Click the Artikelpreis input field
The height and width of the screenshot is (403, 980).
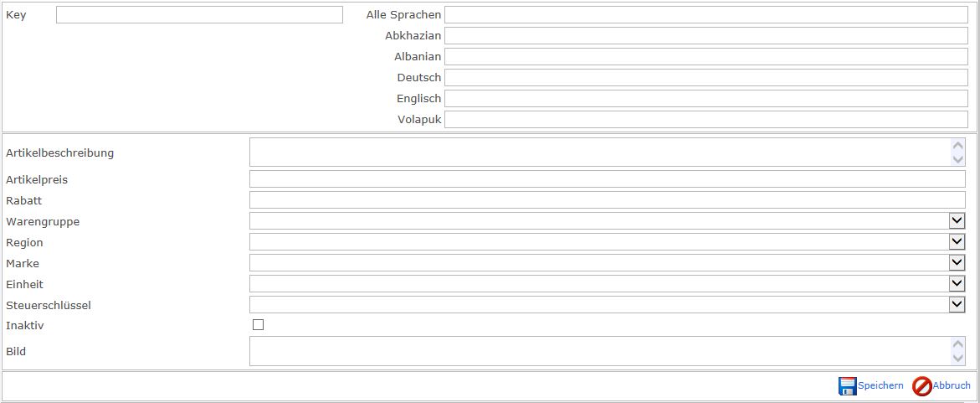point(607,179)
